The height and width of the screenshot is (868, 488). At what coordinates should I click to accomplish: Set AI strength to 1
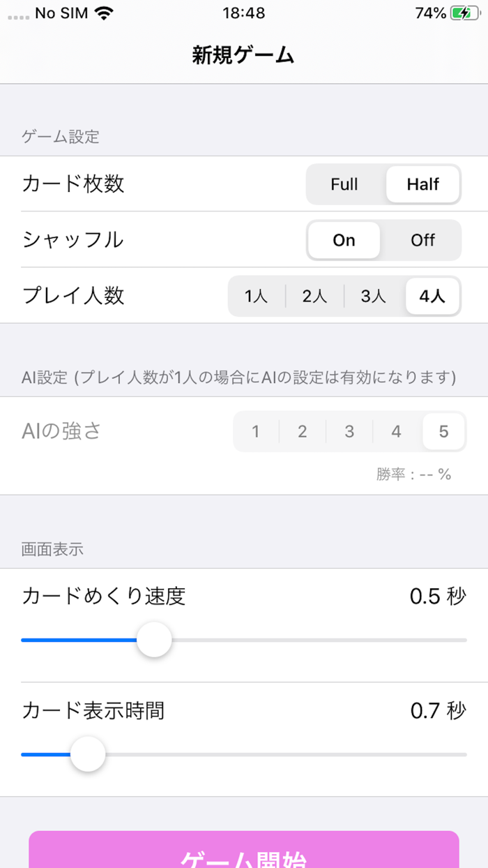coord(254,431)
